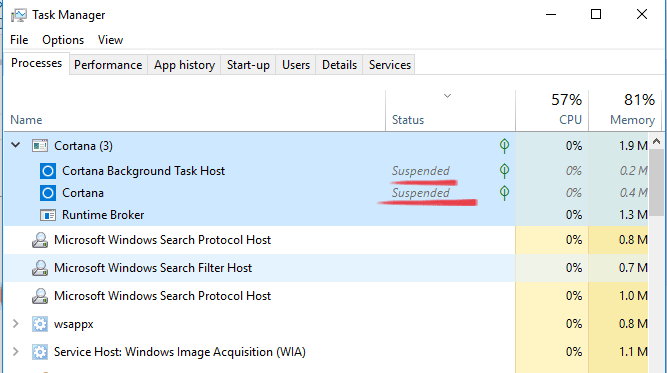The width and height of the screenshot is (667, 373).
Task: Switch to the App history tab
Action: tap(184, 65)
